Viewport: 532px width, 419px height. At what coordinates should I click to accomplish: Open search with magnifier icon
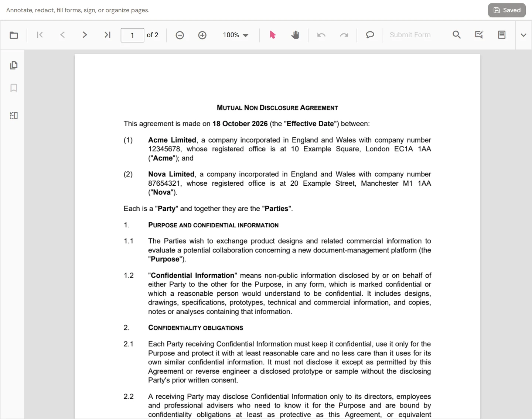457,35
